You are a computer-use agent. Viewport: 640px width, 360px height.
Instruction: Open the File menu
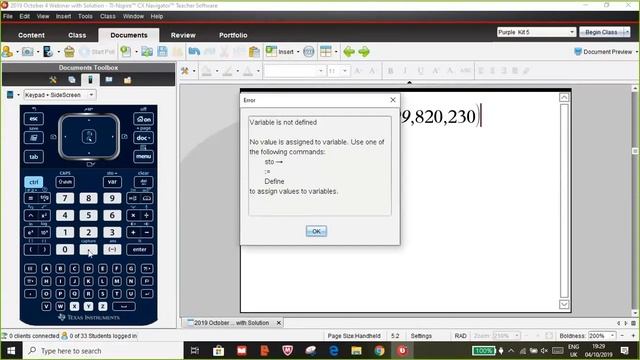point(8,16)
